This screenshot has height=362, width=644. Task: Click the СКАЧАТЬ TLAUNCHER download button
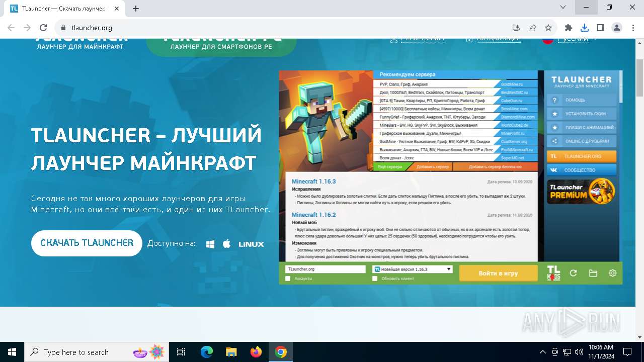(x=87, y=243)
